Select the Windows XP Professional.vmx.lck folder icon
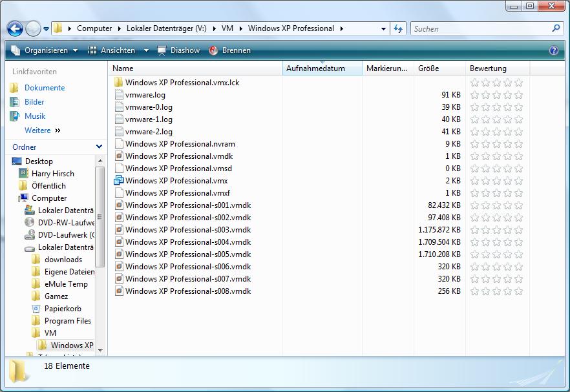The height and width of the screenshot is (392, 570). pyautogui.click(x=118, y=82)
